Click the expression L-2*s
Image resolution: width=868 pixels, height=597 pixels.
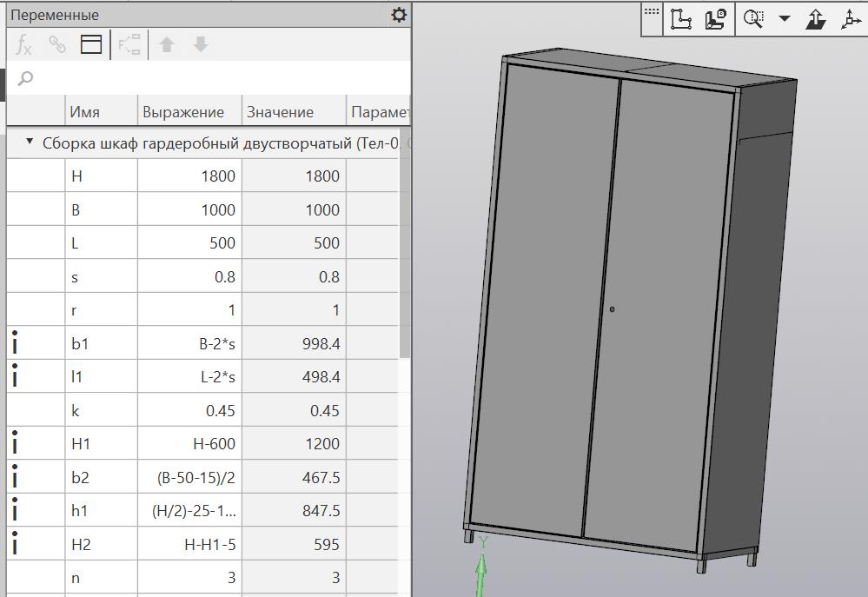click(217, 377)
